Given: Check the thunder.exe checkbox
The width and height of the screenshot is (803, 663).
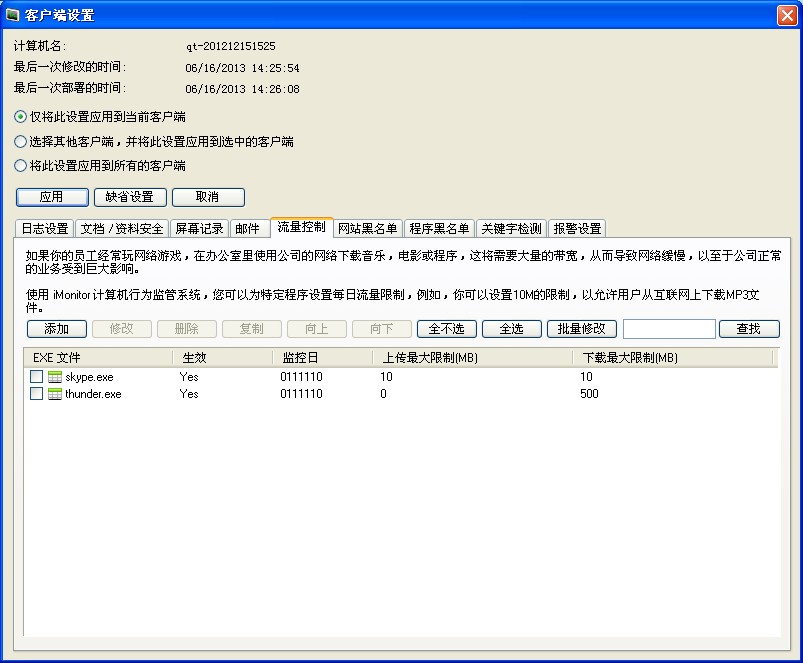Looking at the screenshot, I should click(x=36, y=393).
